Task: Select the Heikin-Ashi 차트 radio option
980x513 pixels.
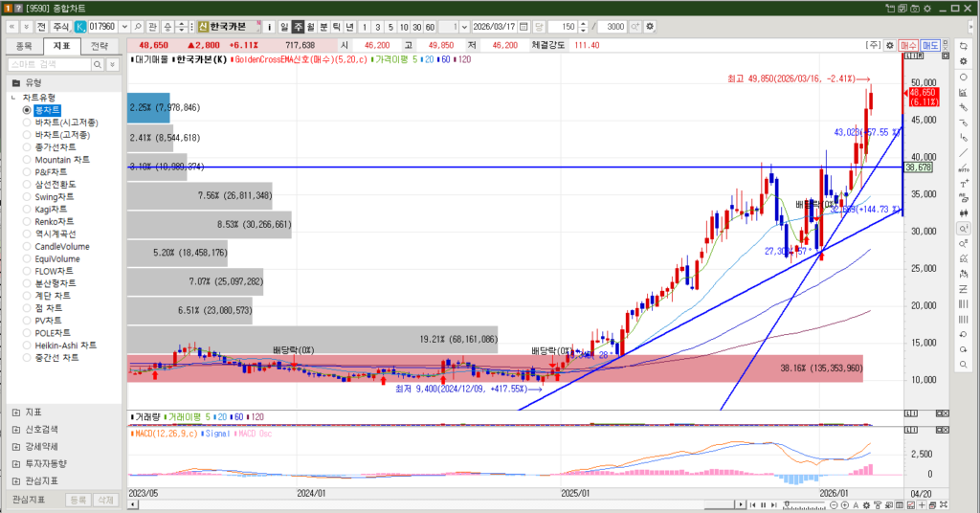Action: (x=29, y=346)
